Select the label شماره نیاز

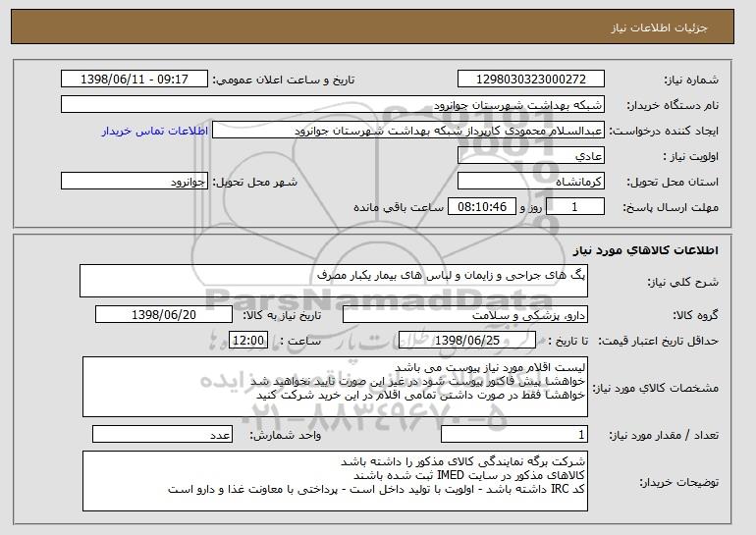coord(691,80)
